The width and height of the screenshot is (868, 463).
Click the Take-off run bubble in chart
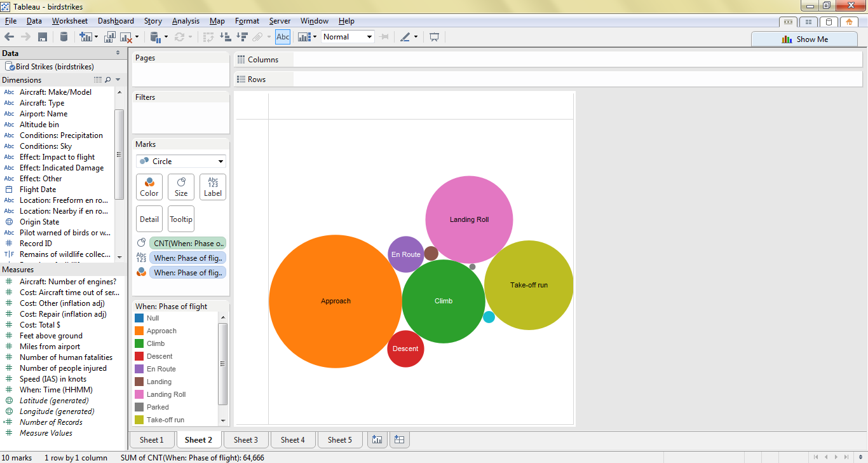point(529,285)
